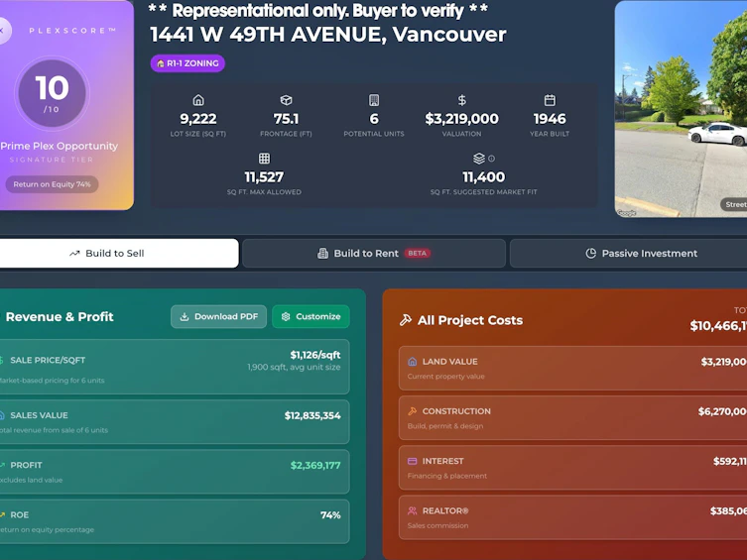The image size is (747, 560).
Task: Click the year built calendar icon
Action: (550, 100)
